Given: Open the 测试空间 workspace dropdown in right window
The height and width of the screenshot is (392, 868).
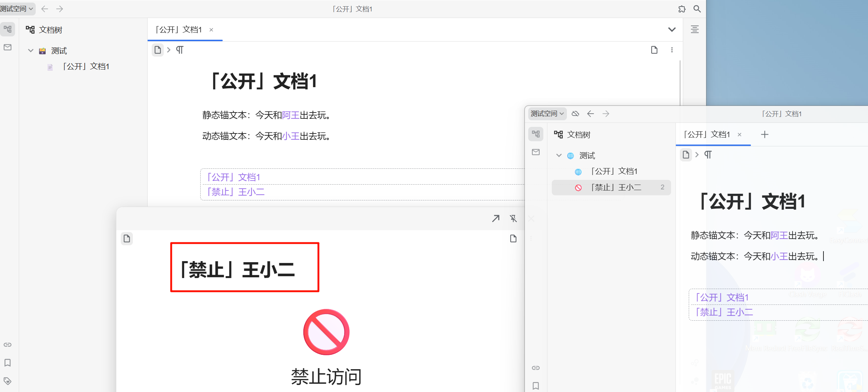Looking at the screenshot, I should tap(547, 114).
